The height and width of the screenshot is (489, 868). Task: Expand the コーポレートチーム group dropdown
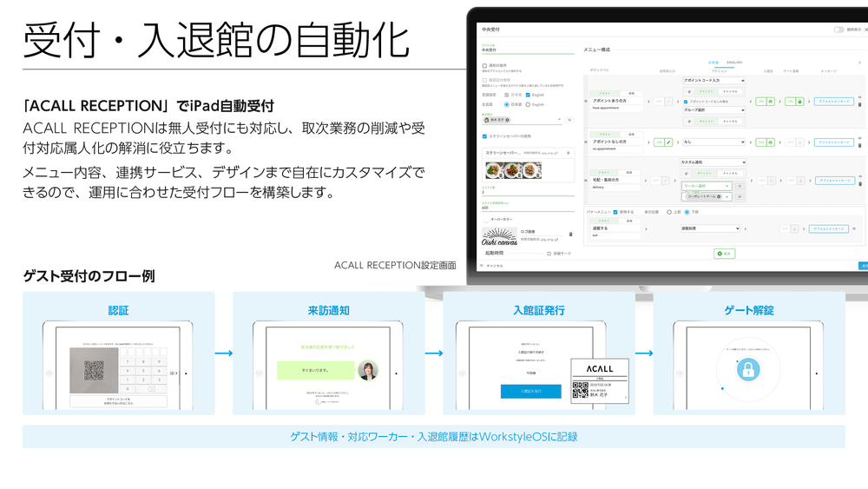727,196
